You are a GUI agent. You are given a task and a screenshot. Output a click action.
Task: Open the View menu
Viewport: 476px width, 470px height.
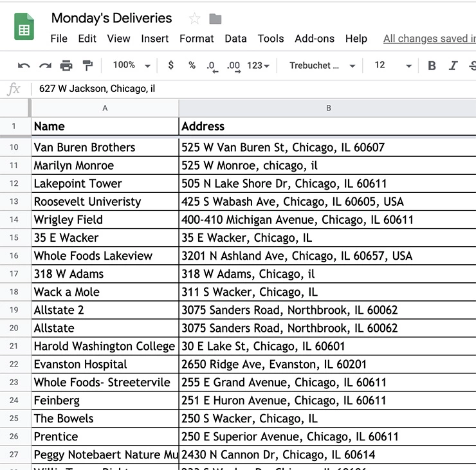click(119, 39)
